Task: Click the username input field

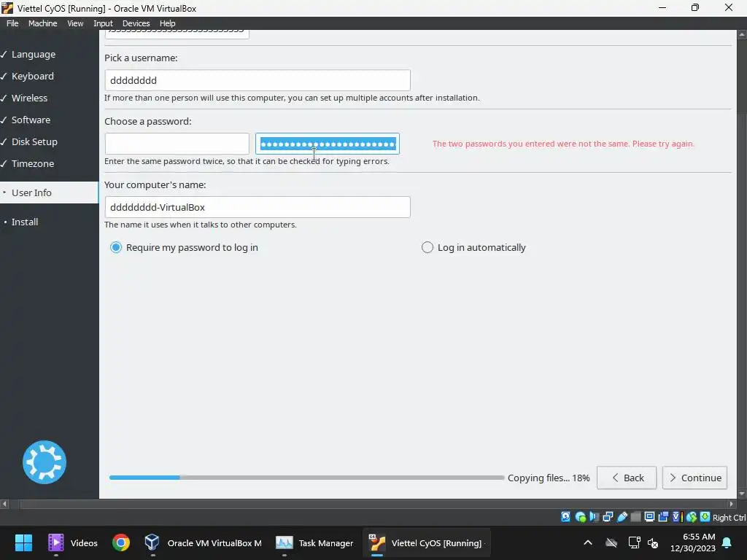Action: point(258,80)
